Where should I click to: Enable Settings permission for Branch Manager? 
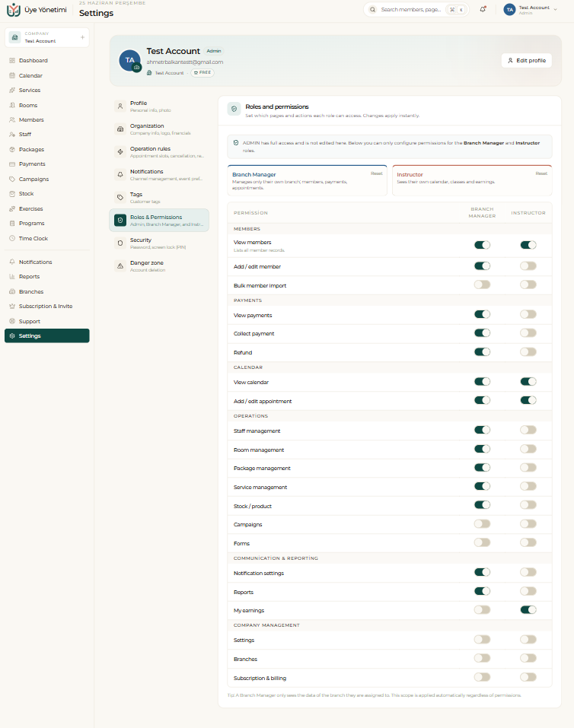click(x=482, y=639)
